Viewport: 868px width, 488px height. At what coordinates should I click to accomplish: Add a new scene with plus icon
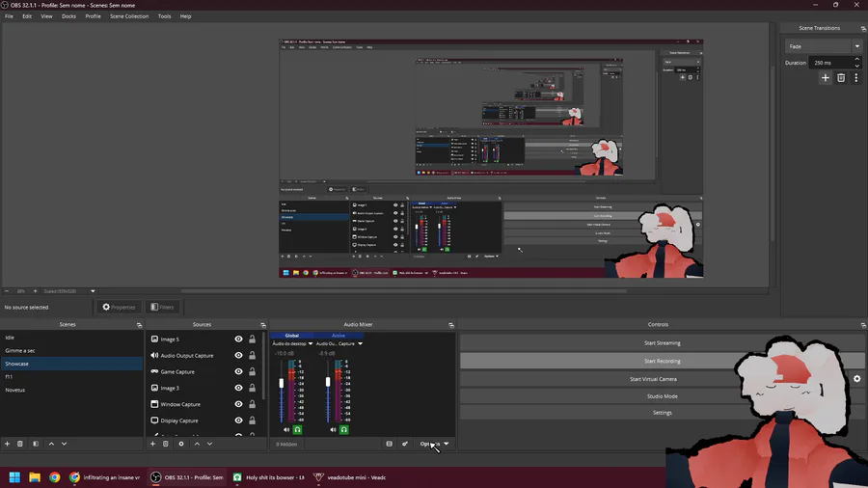pyautogui.click(x=7, y=444)
